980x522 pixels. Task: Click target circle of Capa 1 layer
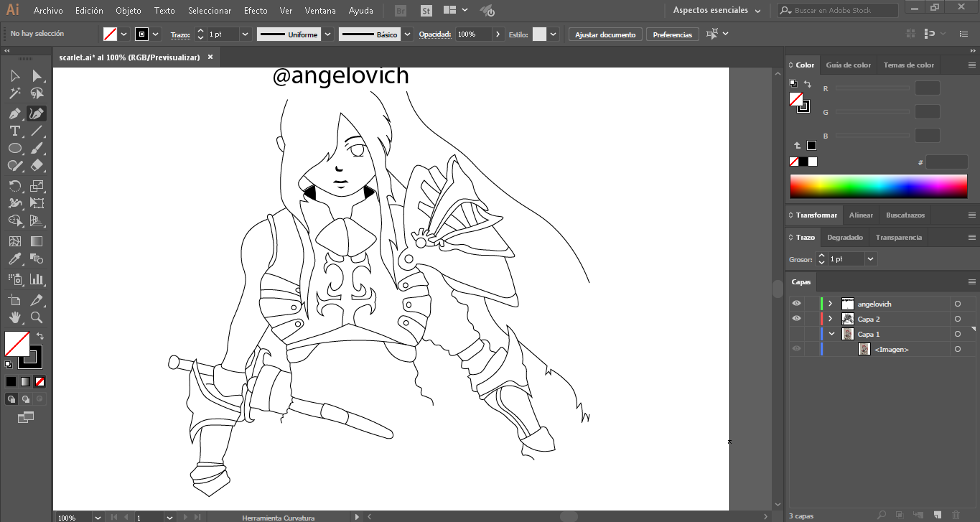[x=957, y=334]
